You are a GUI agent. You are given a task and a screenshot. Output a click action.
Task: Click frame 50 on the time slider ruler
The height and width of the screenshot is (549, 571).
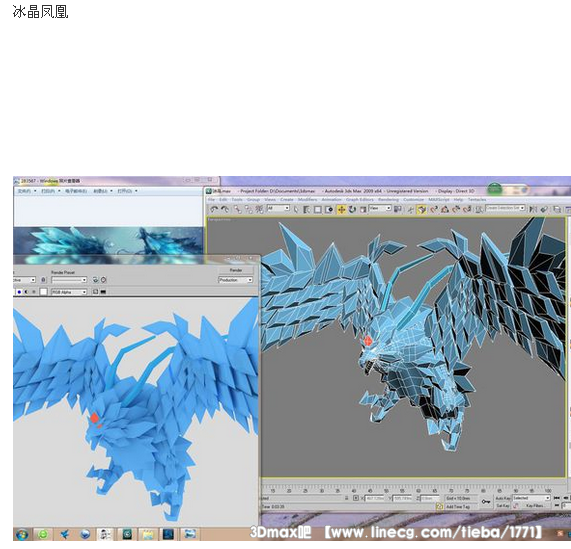tap(386, 491)
